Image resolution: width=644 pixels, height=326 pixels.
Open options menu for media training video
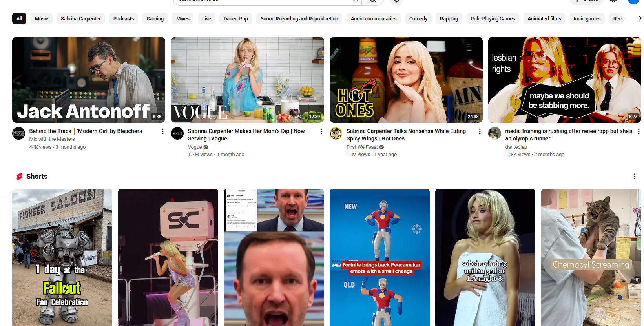pos(639,131)
